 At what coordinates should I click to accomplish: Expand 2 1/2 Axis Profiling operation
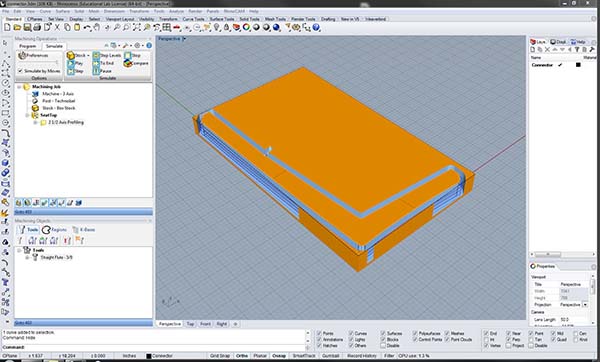tap(35, 122)
